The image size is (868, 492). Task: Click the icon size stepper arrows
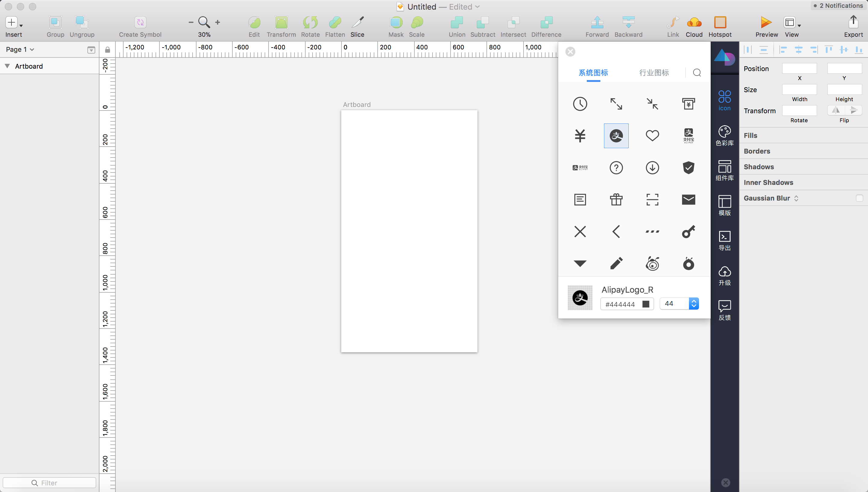693,304
